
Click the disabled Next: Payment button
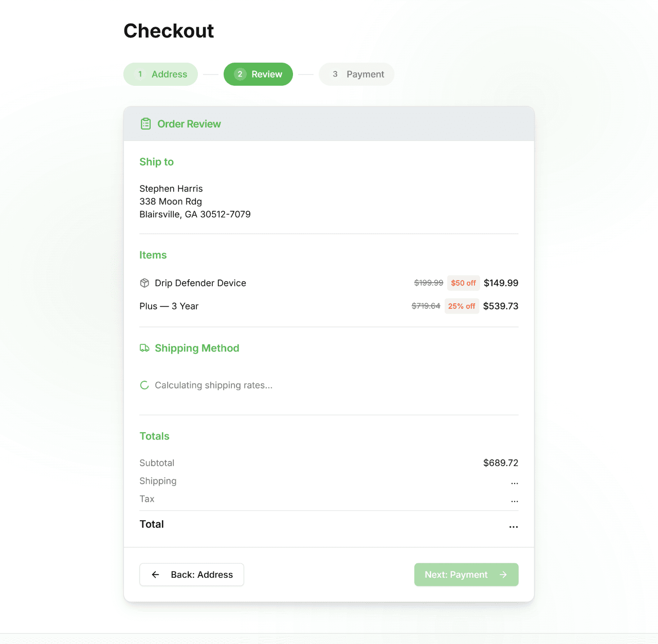(x=466, y=575)
